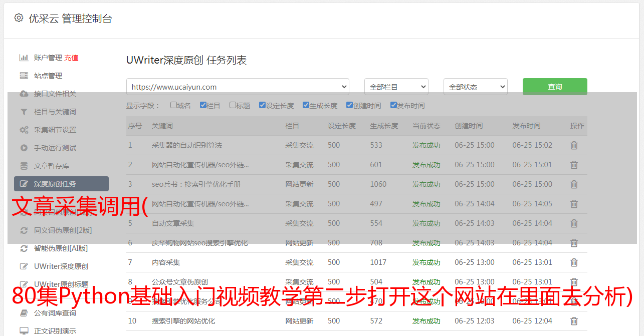Click the edit icon for 深度原创任务
The image size is (644, 336).
(24, 184)
